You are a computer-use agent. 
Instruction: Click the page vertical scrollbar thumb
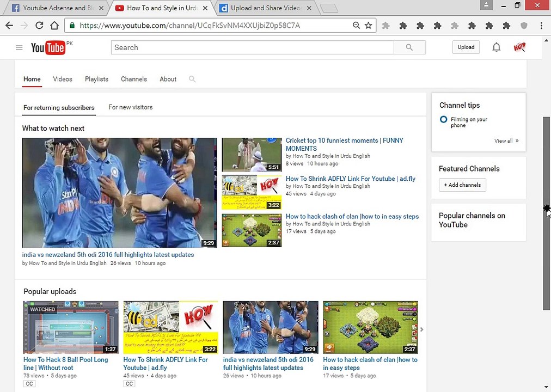point(546,213)
